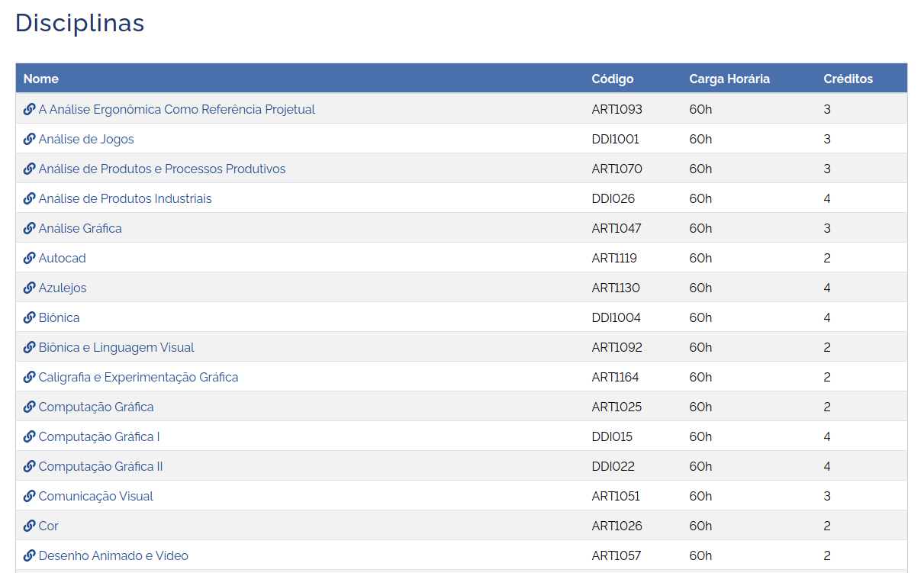This screenshot has width=924, height=573.
Task: Open Análise de Produtos e Processos Produtivos
Action: click(162, 169)
